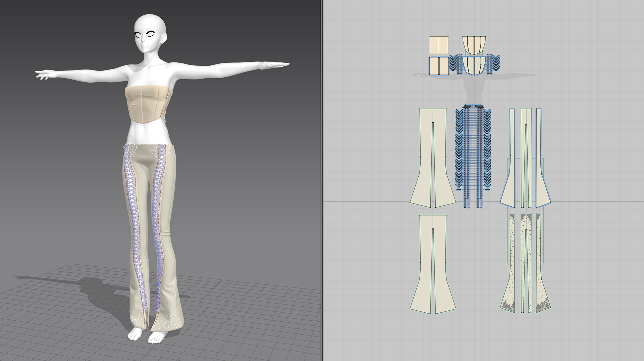Image resolution: width=644 pixels, height=361 pixels.
Task: Select the center bead-dotted narrow strip pattern
Action: pos(526,264)
